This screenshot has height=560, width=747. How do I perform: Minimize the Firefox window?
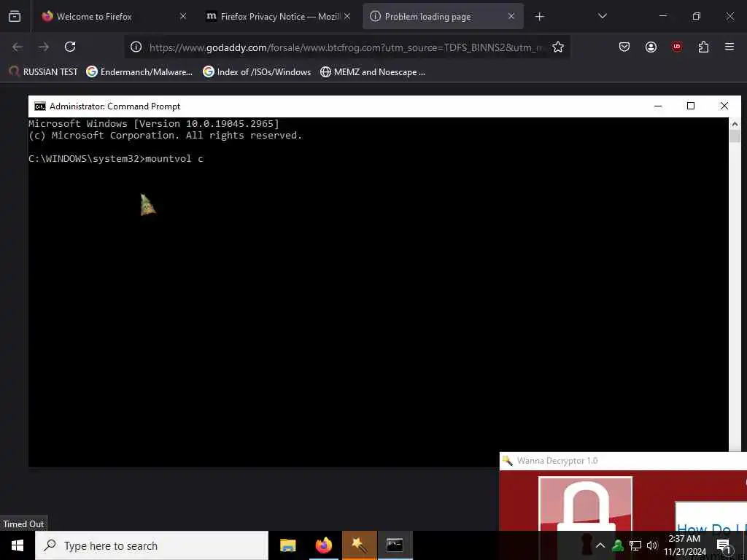coord(662,16)
